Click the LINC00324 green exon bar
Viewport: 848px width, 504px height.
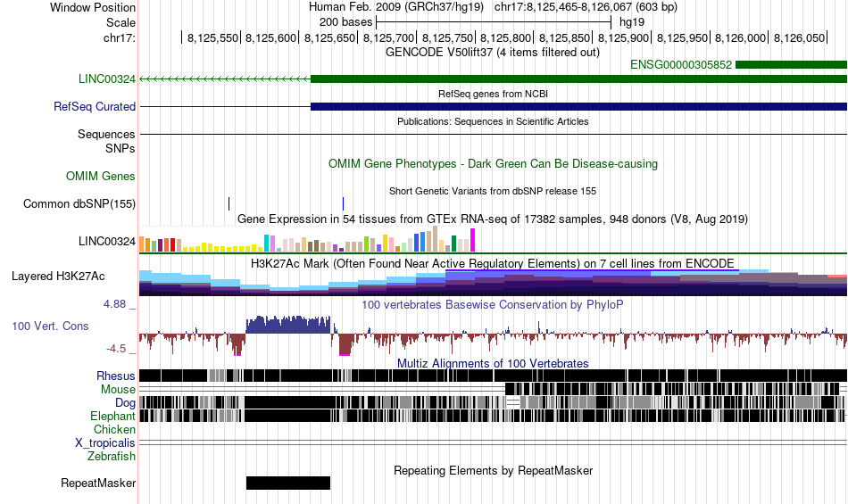578,78
